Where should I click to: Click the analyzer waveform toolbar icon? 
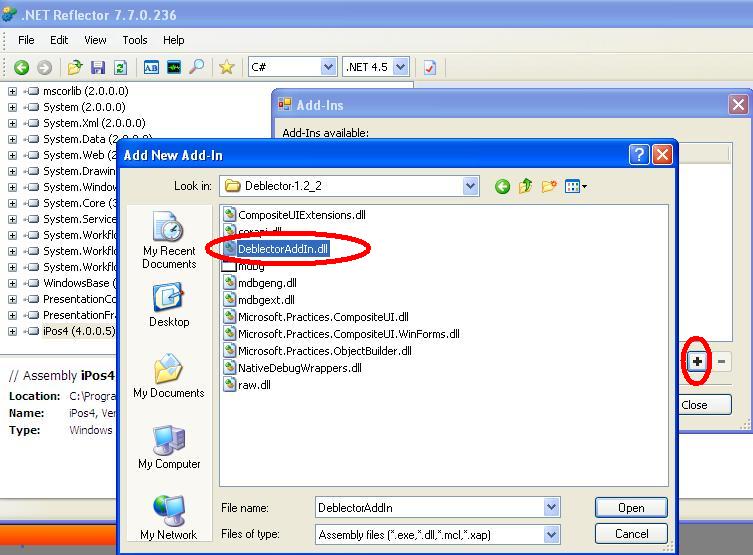174,67
